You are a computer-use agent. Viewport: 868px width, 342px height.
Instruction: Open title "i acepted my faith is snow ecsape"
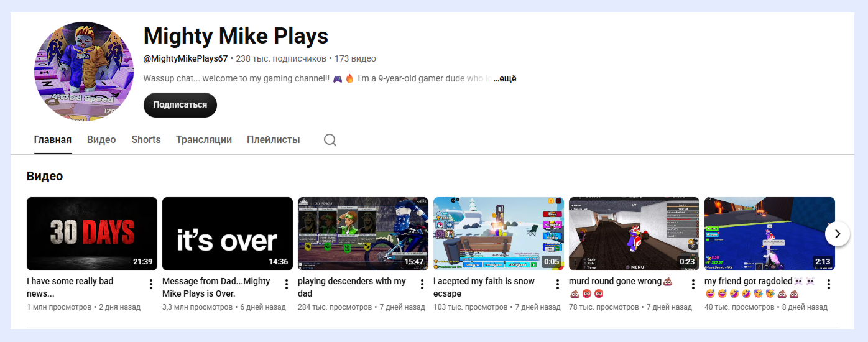pos(484,287)
